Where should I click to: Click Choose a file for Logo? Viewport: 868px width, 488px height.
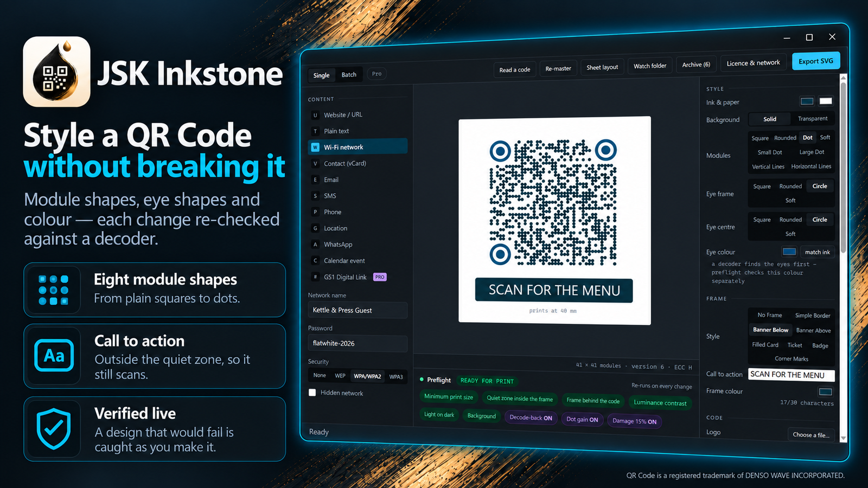810,435
